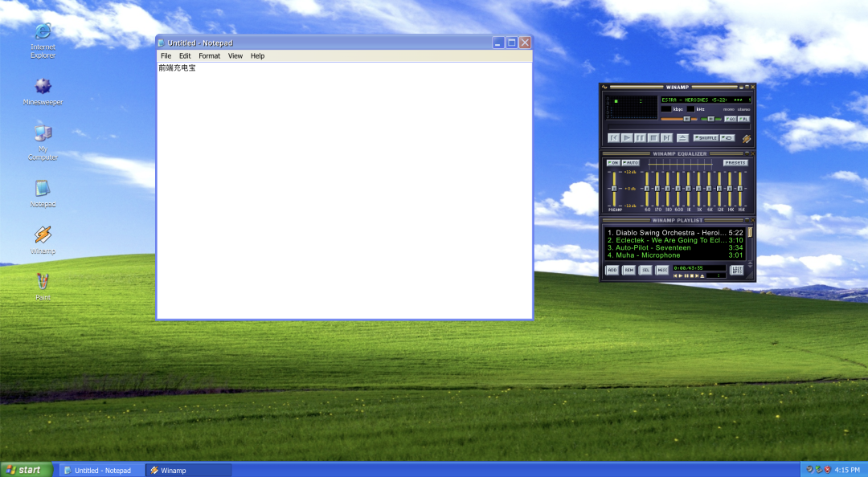Click play in playlist mini controls
868x477 pixels.
click(x=681, y=275)
